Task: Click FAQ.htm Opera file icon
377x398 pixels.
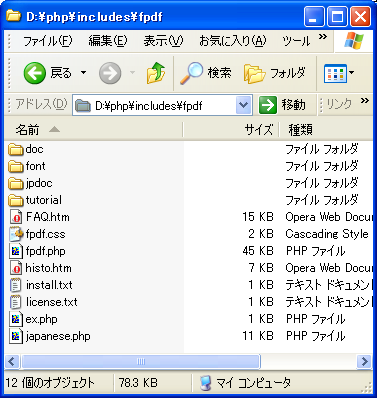Action: click(16, 217)
